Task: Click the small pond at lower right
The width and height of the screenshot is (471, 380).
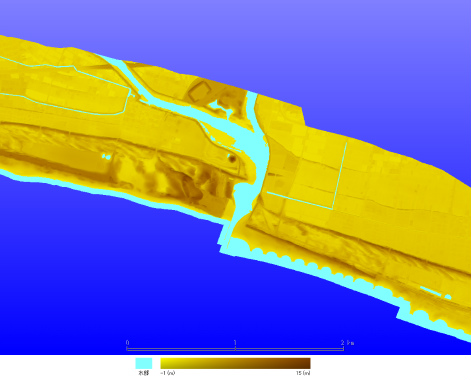Action: click(x=448, y=297)
